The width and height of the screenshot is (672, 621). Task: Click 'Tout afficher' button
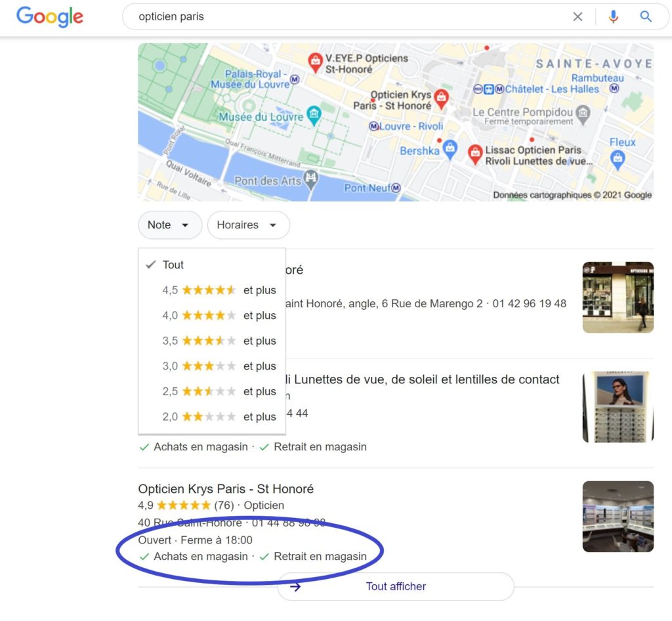[396, 586]
